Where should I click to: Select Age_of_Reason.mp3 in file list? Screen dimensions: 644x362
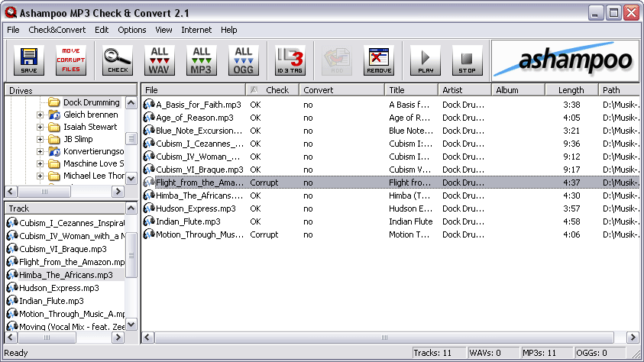pyautogui.click(x=390, y=118)
